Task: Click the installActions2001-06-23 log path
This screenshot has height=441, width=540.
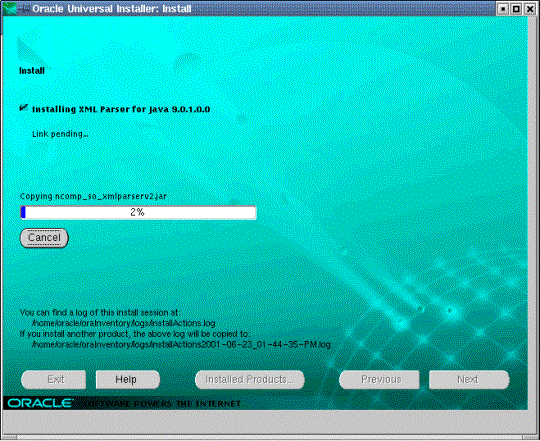Action: point(181,344)
